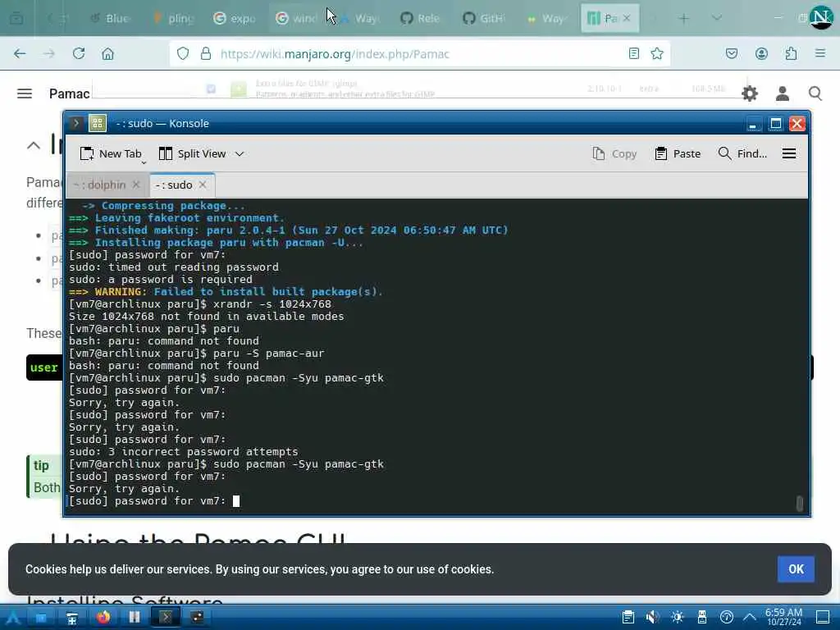Open wiki user account icon
Viewport: 840px width, 630px height.
[782, 94]
